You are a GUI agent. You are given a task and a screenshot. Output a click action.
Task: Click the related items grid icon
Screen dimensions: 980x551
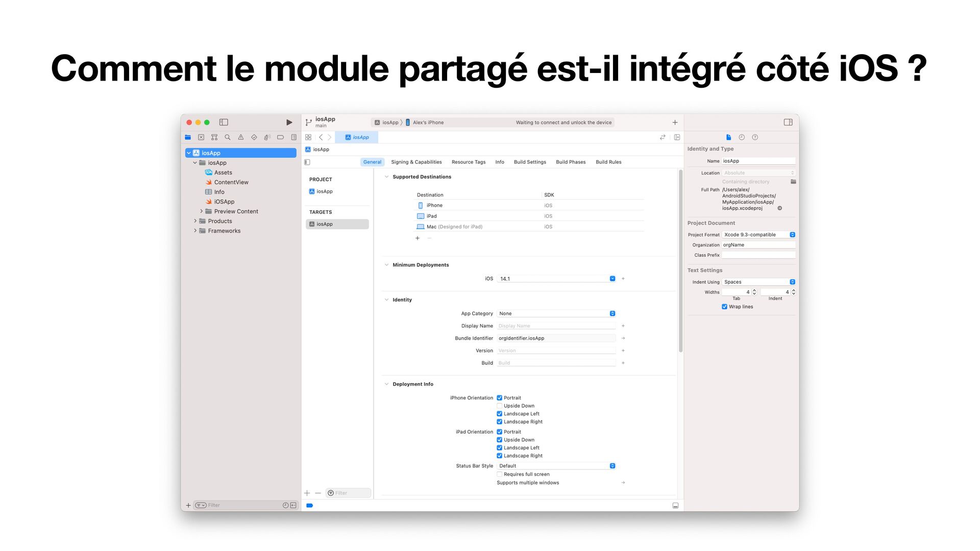pyautogui.click(x=308, y=137)
